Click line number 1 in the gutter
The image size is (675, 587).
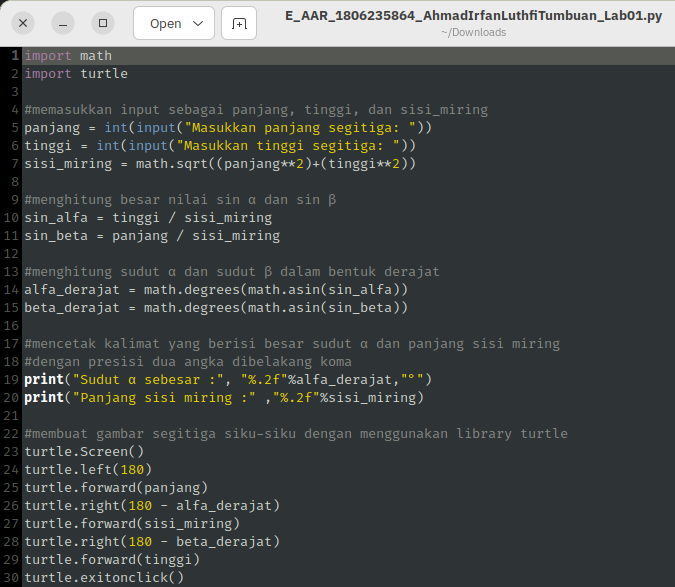pos(15,56)
